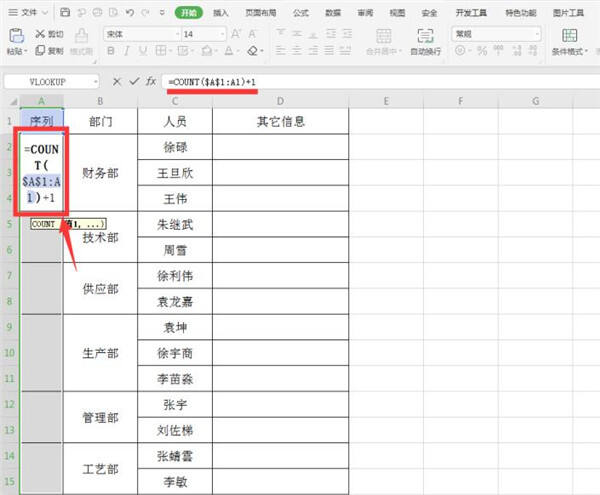
Task: Open the Fill Color dropdown arrow
Action: coord(216,51)
